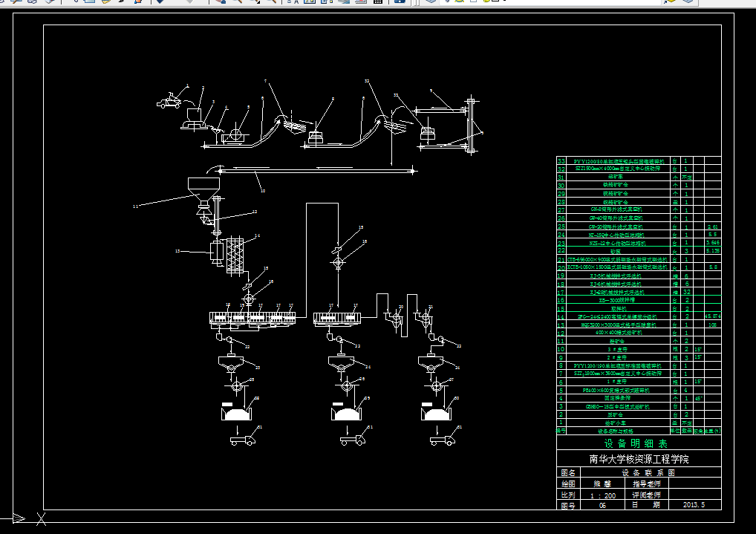Select the 3 # 皮带 entry

coord(617,349)
